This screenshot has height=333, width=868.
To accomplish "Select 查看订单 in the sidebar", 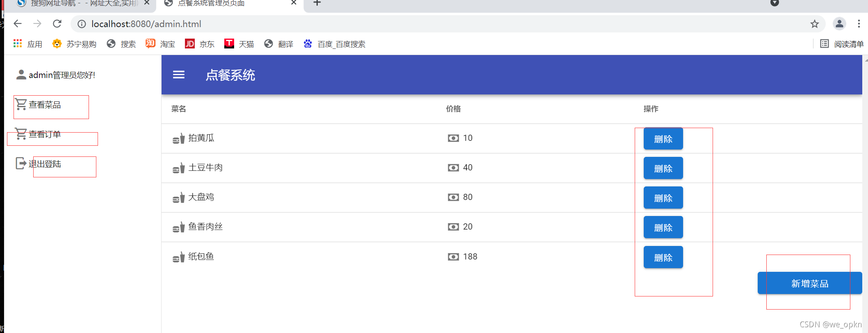I will (x=45, y=134).
